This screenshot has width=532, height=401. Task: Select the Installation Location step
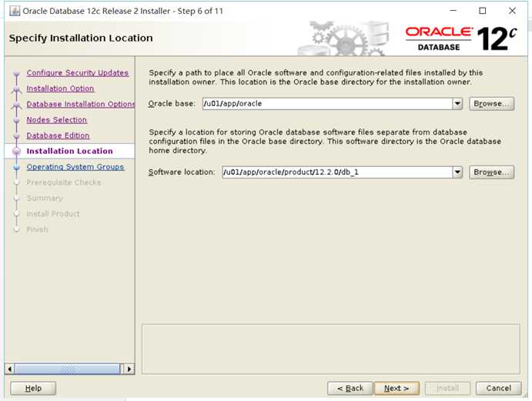69,151
